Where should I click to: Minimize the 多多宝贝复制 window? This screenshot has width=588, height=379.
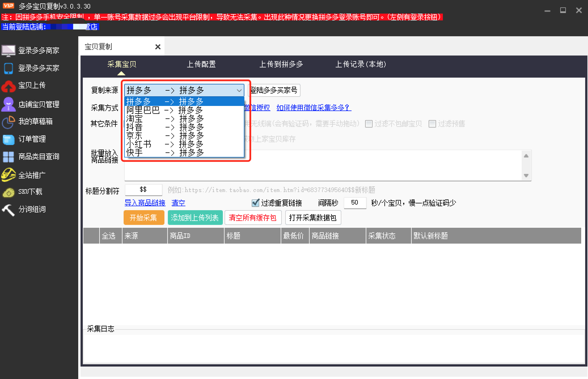[x=547, y=11]
